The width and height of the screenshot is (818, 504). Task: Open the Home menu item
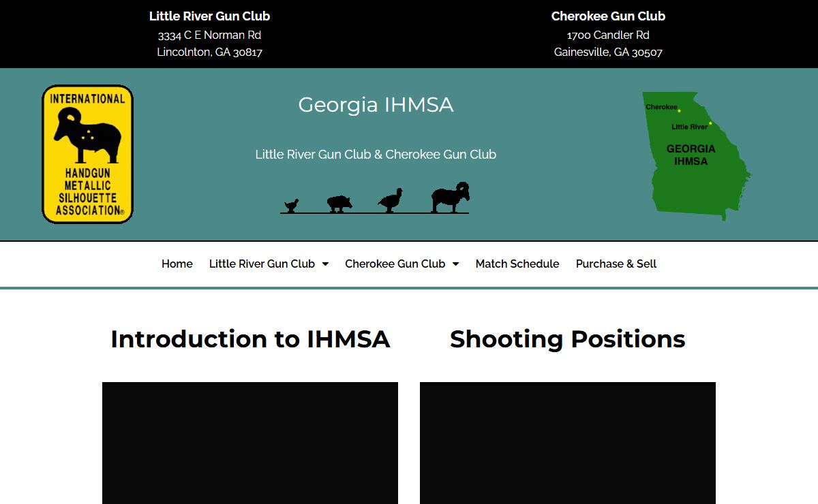(x=177, y=264)
